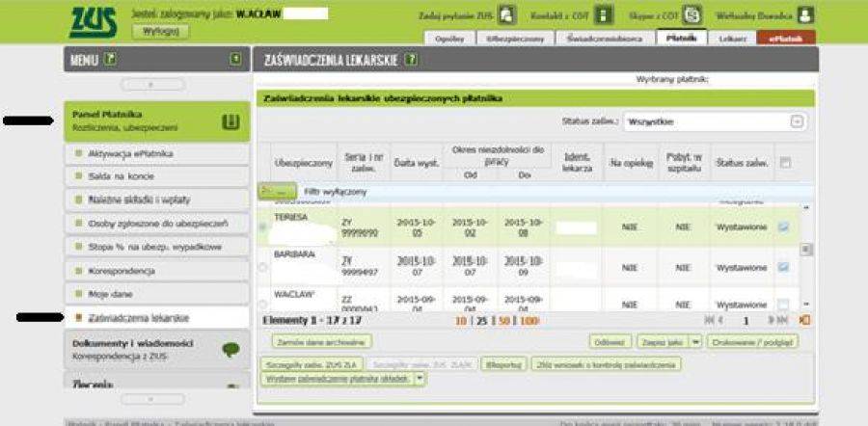The width and height of the screenshot is (868, 426).
Task: Open Należne składki i wpłaty menu item
Action: click(x=156, y=200)
